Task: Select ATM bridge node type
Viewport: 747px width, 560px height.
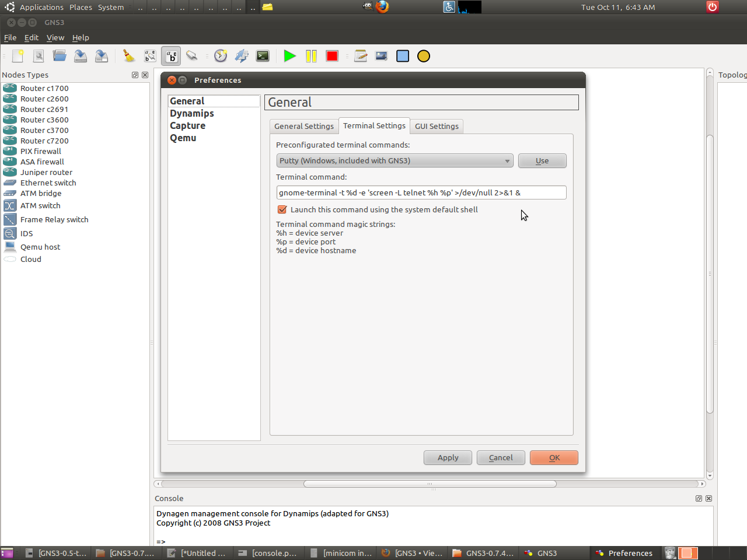Action: point(41,193)
